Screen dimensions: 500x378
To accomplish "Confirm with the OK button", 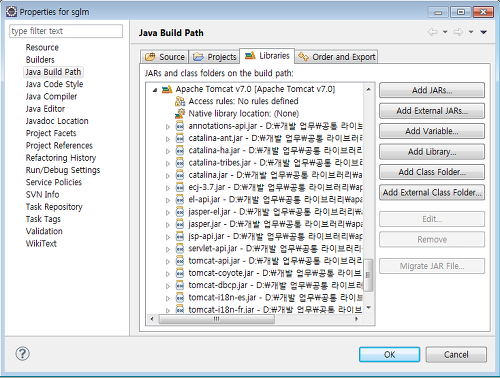I will (389, 354).
